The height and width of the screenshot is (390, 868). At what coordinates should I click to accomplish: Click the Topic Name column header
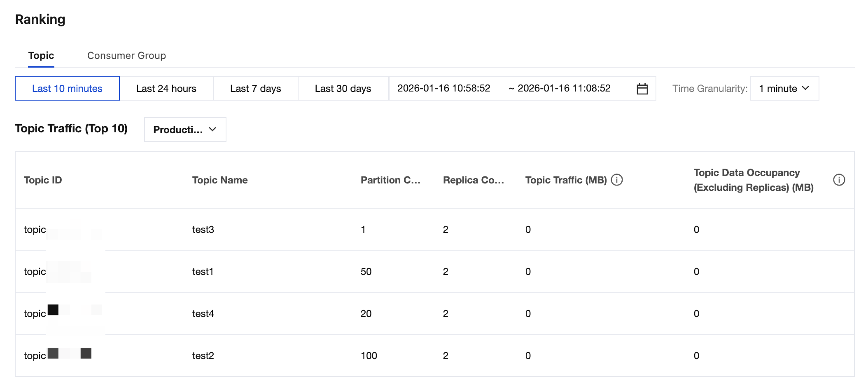click(x=220, y=180)
